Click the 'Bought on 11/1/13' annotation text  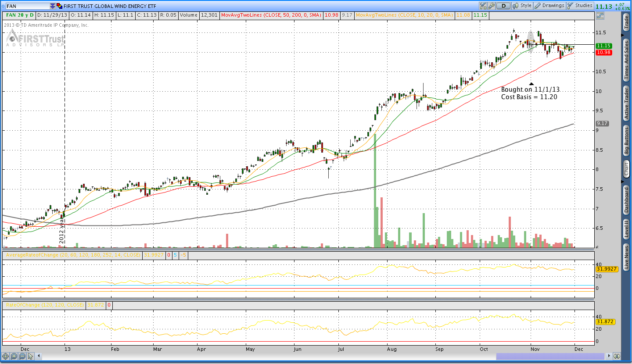coord(530,89)
